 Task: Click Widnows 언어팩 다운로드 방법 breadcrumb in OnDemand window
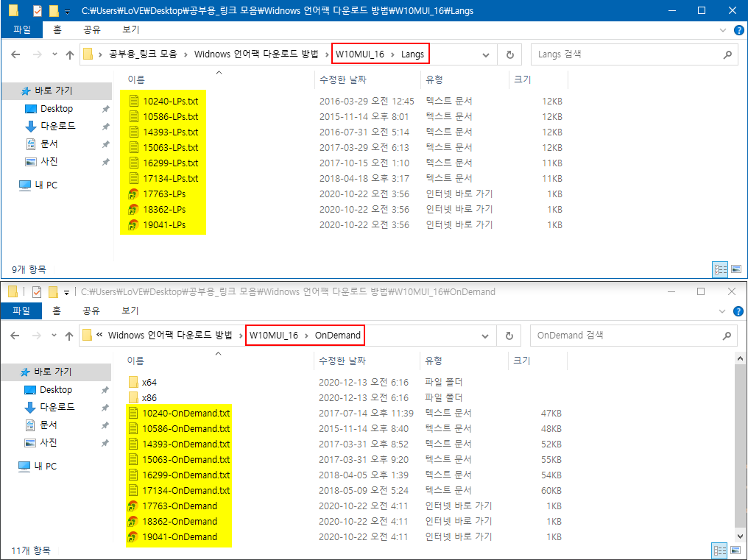170,336
